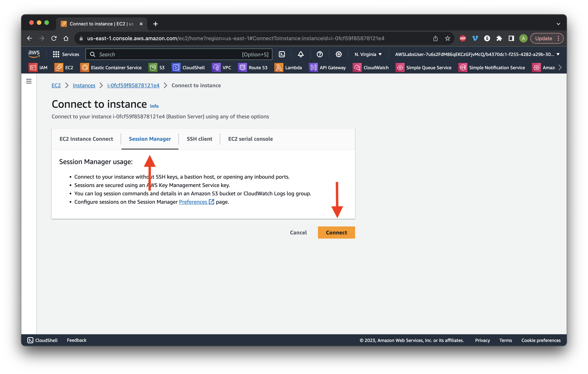Click the AWS logo home icon

pyautogui.click(x=34, y=54)
